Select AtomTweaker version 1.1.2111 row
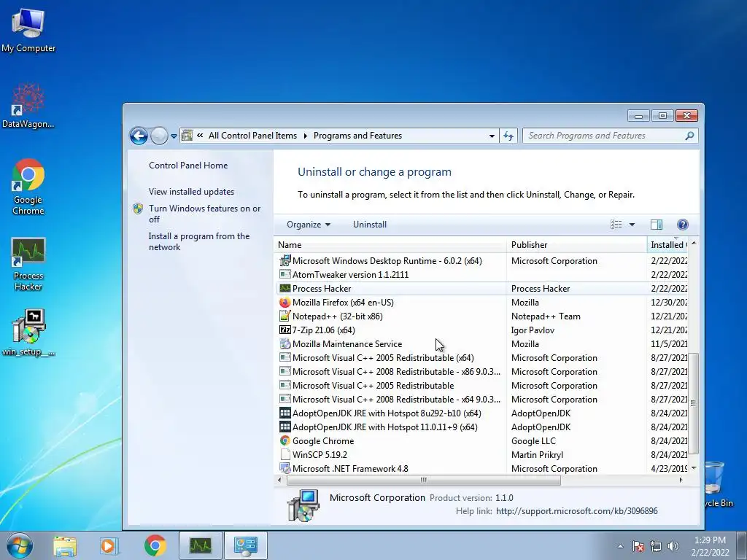Viewport: 747px width, 560px height. tap(481, 274)
